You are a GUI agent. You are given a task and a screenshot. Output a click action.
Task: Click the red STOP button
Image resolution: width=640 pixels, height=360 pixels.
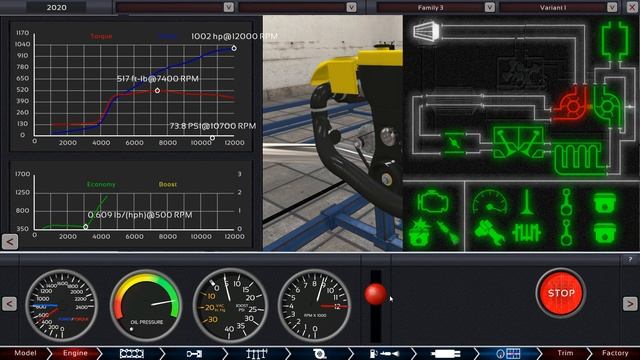pyautogui.click(x=561, y=293)
